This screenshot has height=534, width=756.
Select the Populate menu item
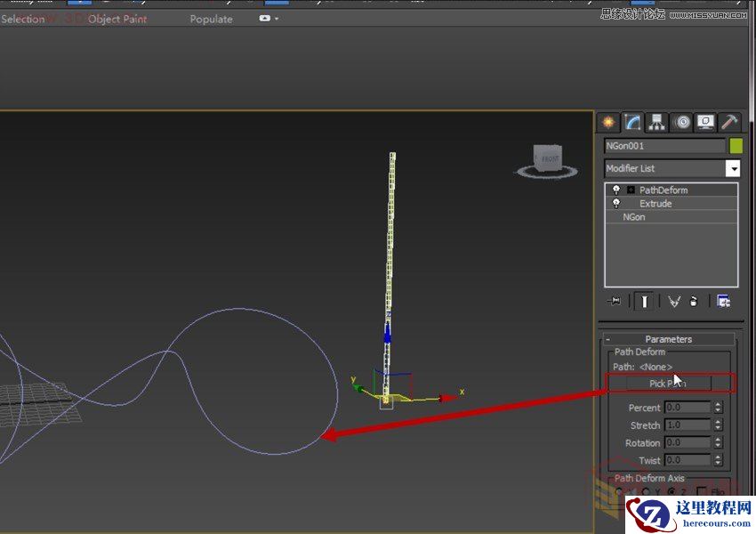click(x=211, y=19)
